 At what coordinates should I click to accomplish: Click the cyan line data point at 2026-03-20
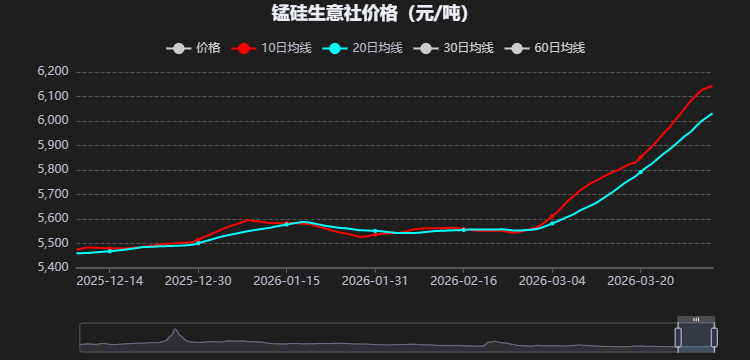(x=640, y=172)
